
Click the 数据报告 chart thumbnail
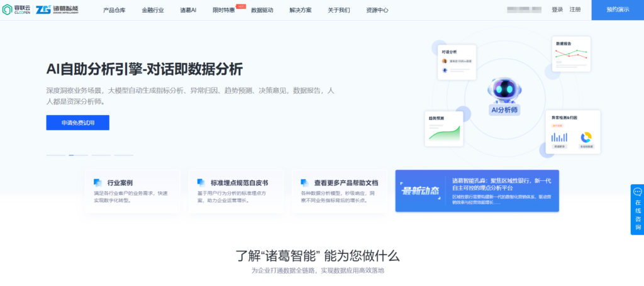pyautogui.click(x=571, y=58)
